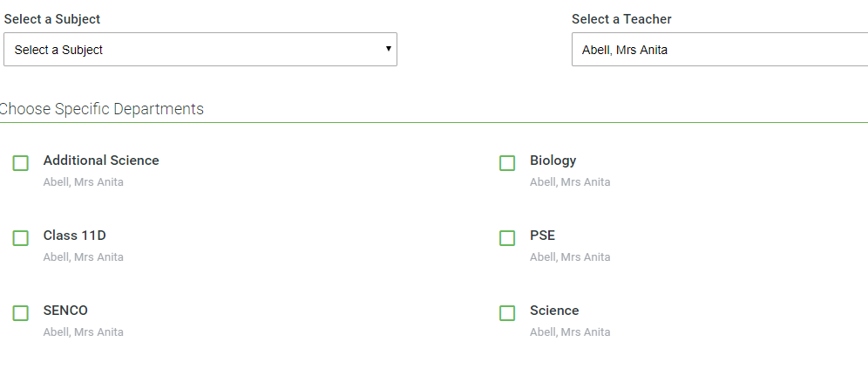This screenshot has width=868, height=376.
Task: Click the Class 11D label text
Action: (75, 236)
